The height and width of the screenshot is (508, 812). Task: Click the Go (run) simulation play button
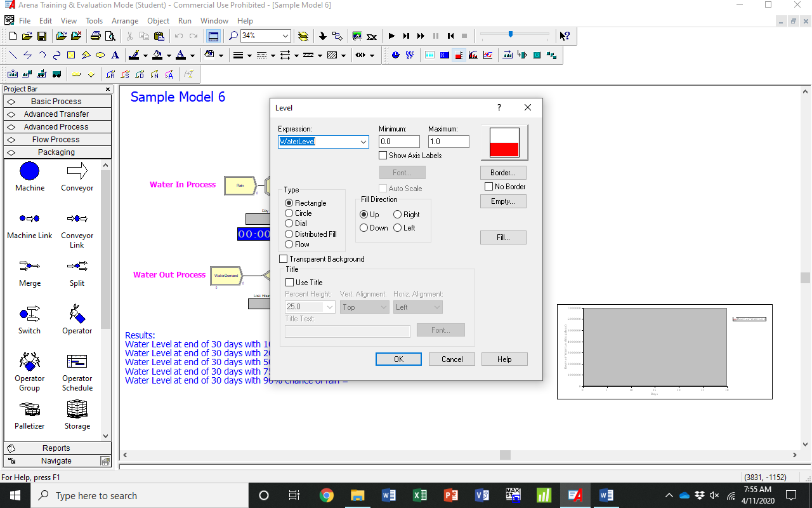(391, 36)
